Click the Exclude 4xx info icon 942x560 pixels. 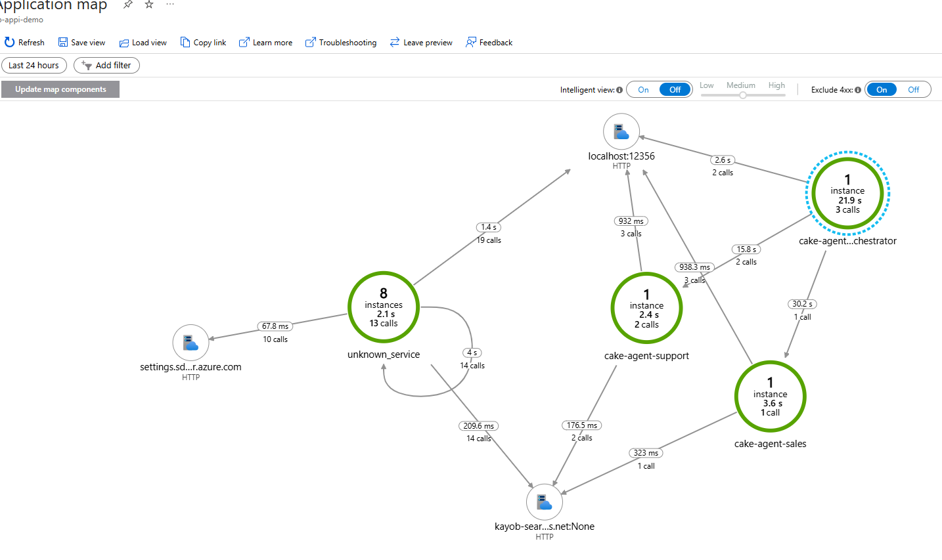(858, 90)
